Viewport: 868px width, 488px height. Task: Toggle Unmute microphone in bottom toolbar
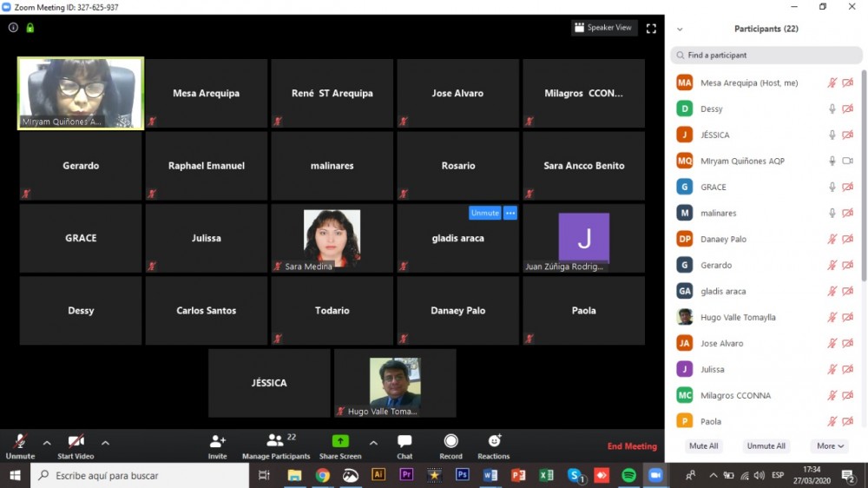[x=20, y=442]
